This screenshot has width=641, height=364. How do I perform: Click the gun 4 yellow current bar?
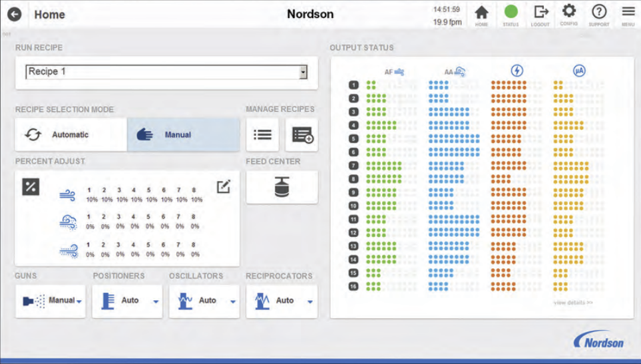pyautogui.click(x=568, y=125)
